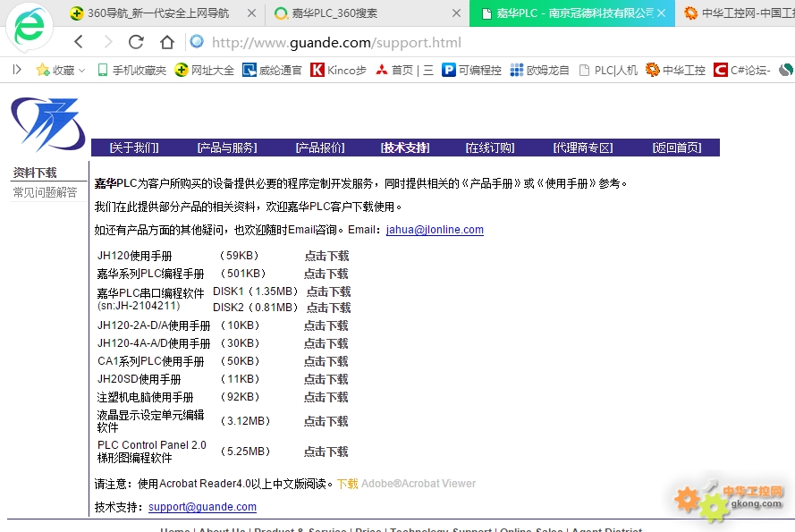795x532 pixels.
Task: Open 关于我们 navigation menu
Action: [134, 148]
